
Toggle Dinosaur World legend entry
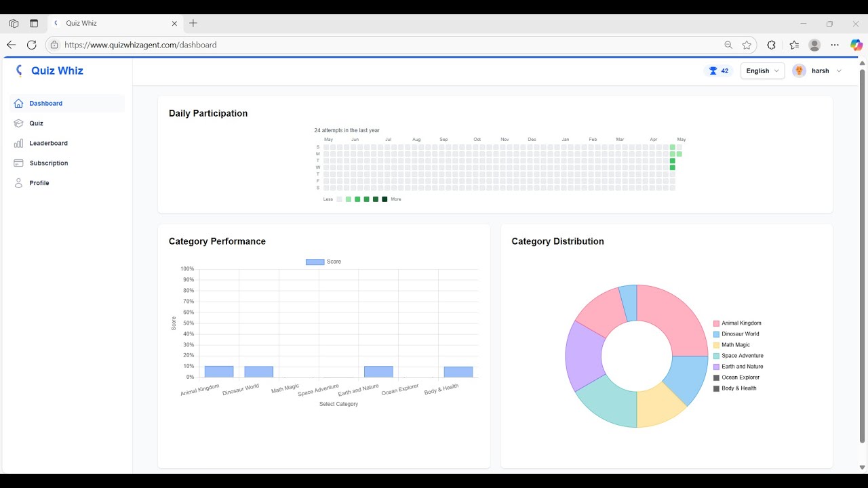click(736, 334)
